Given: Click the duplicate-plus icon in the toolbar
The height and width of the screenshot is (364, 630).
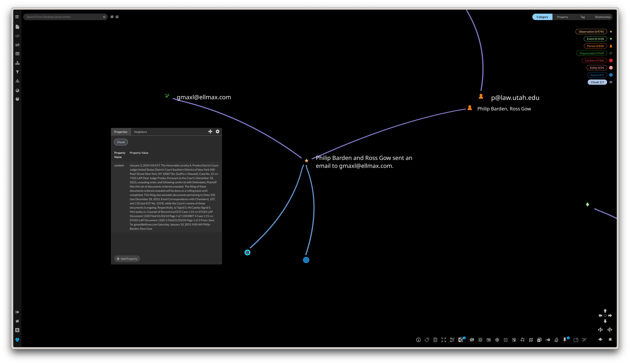Looking at the screenshot, I should pos(539,340).
